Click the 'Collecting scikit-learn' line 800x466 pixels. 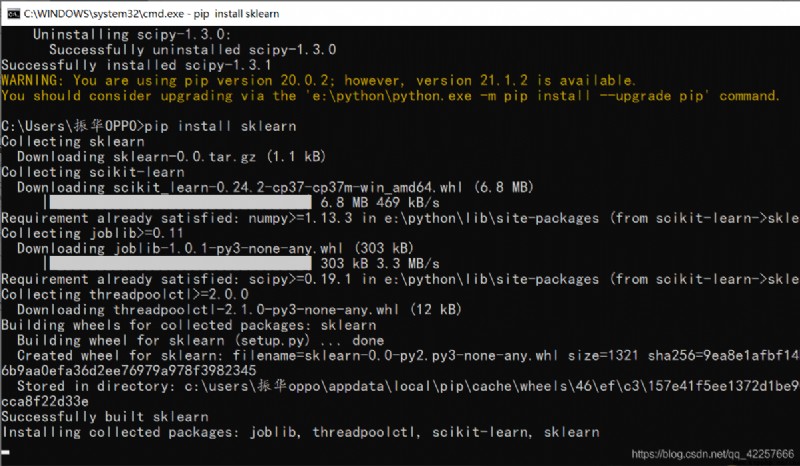click(x=93, y=172)
